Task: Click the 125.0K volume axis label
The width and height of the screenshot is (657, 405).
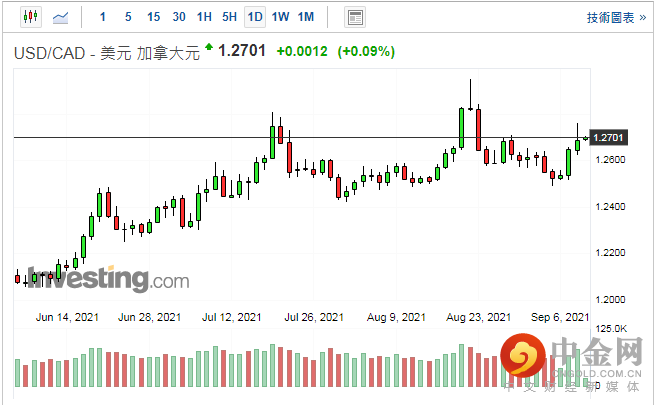Action: pos(611,329)
